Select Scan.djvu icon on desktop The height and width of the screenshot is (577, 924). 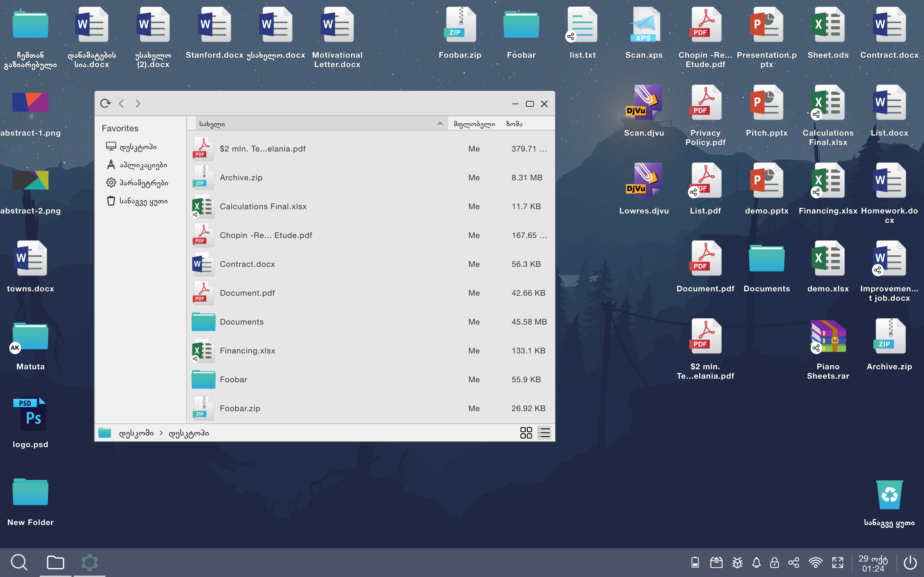point(644,111)
